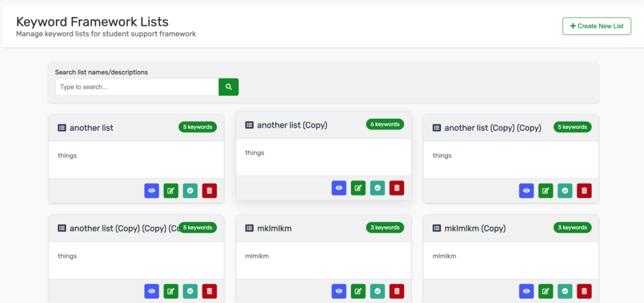Click the green search magnifier button
The width and height of the screenshot is (644, 303).
coord(228,87)
